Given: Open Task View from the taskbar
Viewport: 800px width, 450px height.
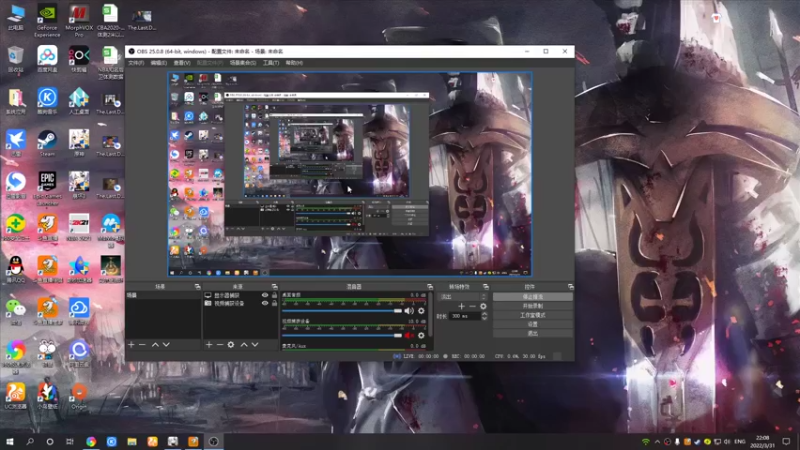Looking at the screenshot, I should 70,441.
